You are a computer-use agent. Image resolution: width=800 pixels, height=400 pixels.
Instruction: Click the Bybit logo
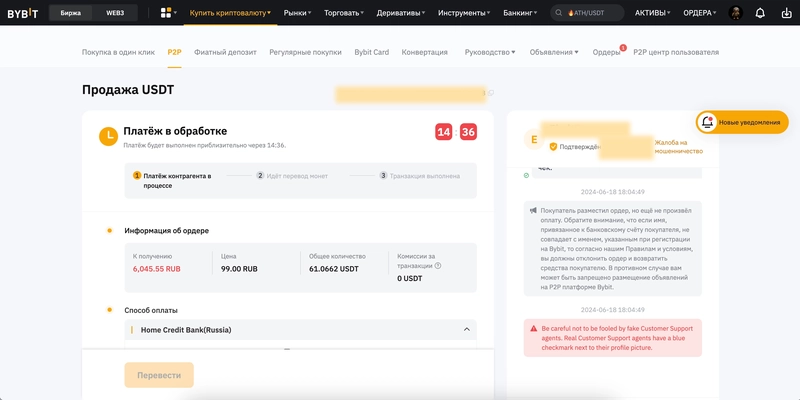point(22,13)
